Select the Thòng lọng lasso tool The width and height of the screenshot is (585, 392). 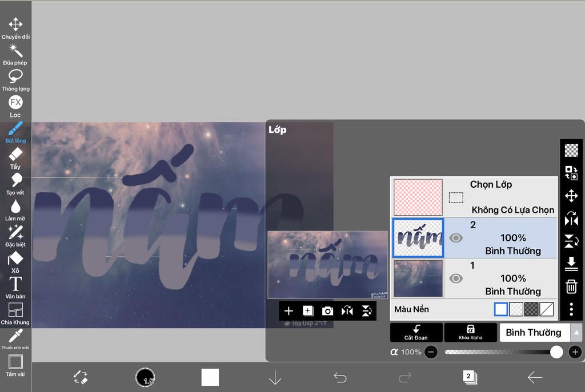[15, 80]
